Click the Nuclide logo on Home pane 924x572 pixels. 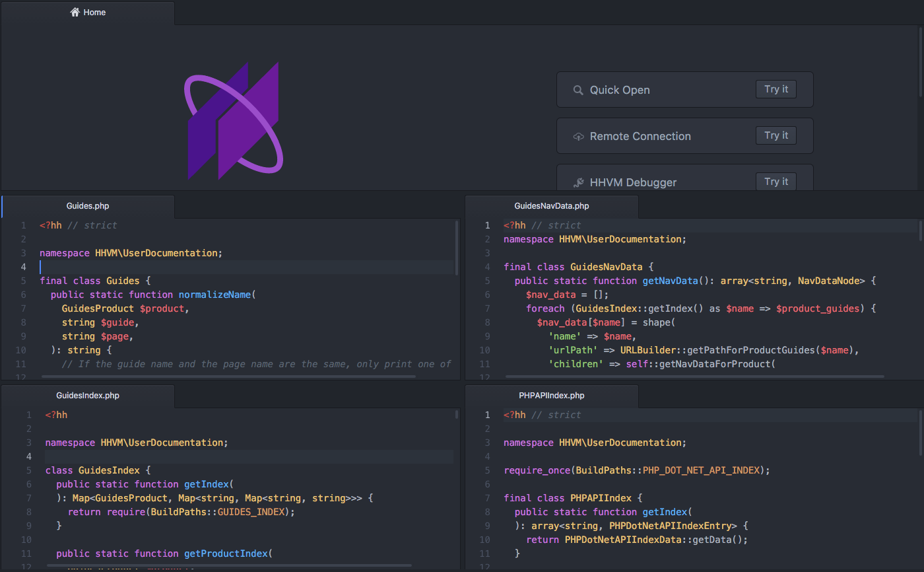coord(234,121)
